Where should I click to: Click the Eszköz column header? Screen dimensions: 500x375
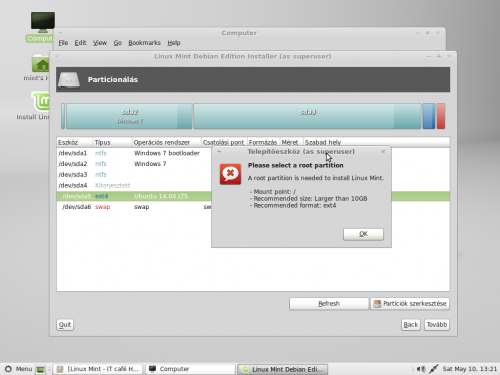click(74, 142)
